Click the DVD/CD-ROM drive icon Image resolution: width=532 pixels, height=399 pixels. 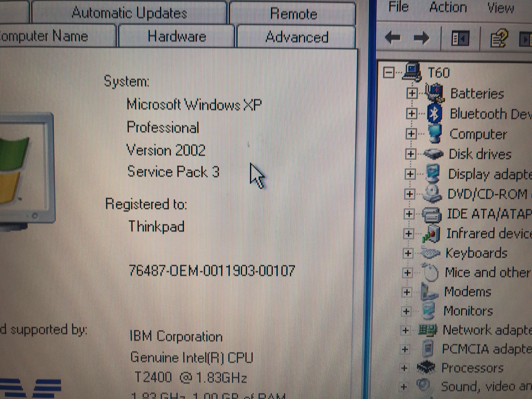432,194
